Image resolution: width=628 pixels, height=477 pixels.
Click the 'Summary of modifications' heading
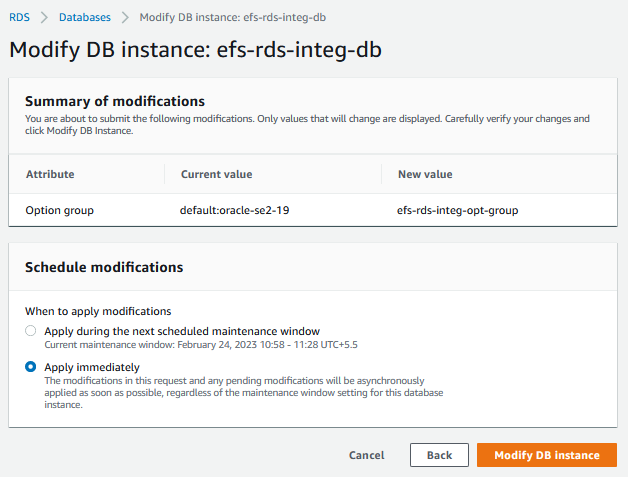(x=114, y=101)
